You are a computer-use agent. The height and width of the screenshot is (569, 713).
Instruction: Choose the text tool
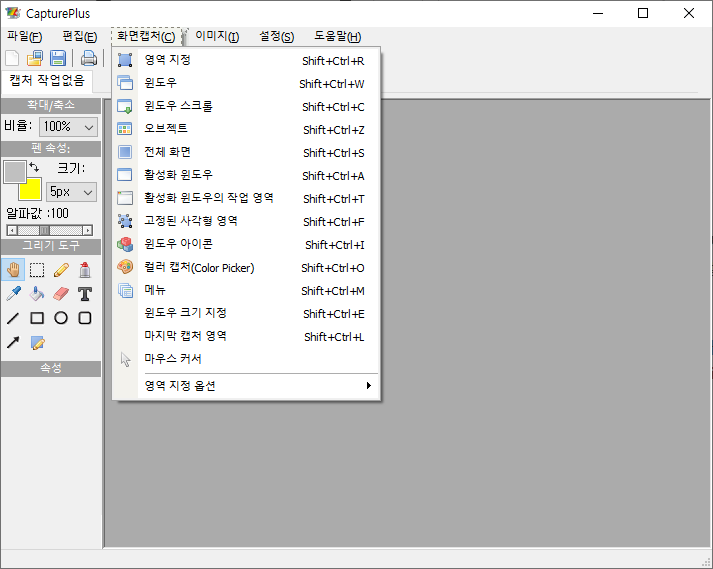tap(85, 294)
